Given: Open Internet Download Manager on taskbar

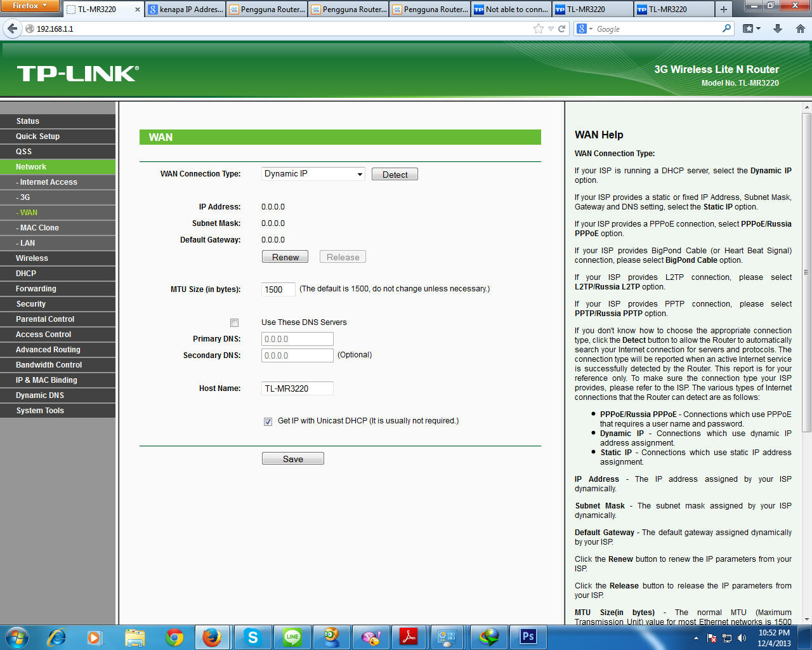Looking at the screenshot, I should [x=488, y=637].
